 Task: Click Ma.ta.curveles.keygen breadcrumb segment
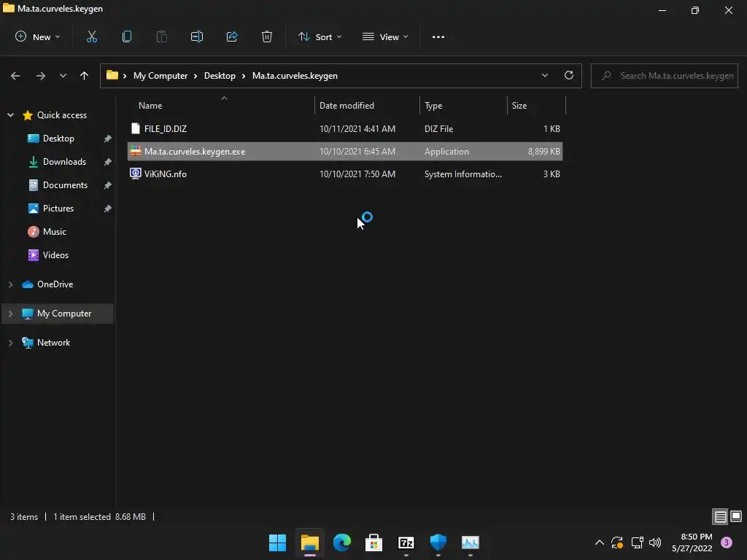pyautogui.click(x=295, y=76)
